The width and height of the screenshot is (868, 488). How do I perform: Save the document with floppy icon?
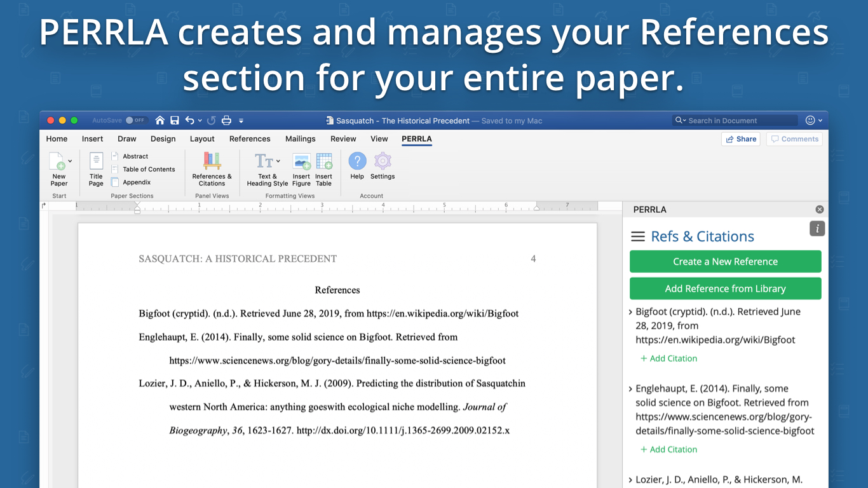pos(175,120)
